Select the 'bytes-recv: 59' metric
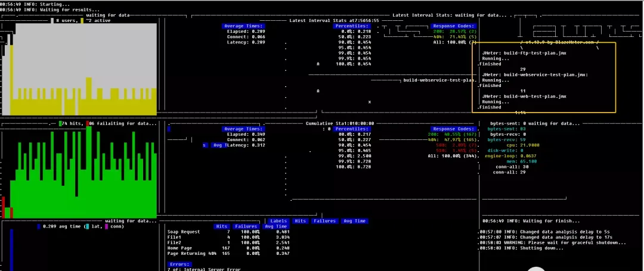 point(506,139)
